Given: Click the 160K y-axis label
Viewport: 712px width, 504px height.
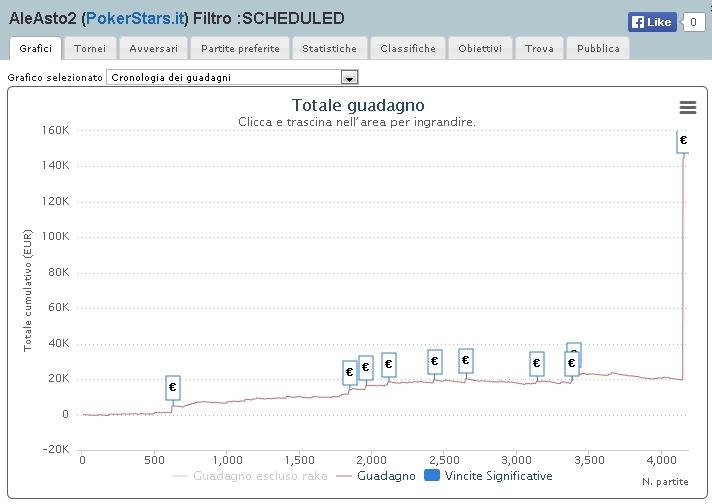Looking at the screenshot, I should click(55, 130).
